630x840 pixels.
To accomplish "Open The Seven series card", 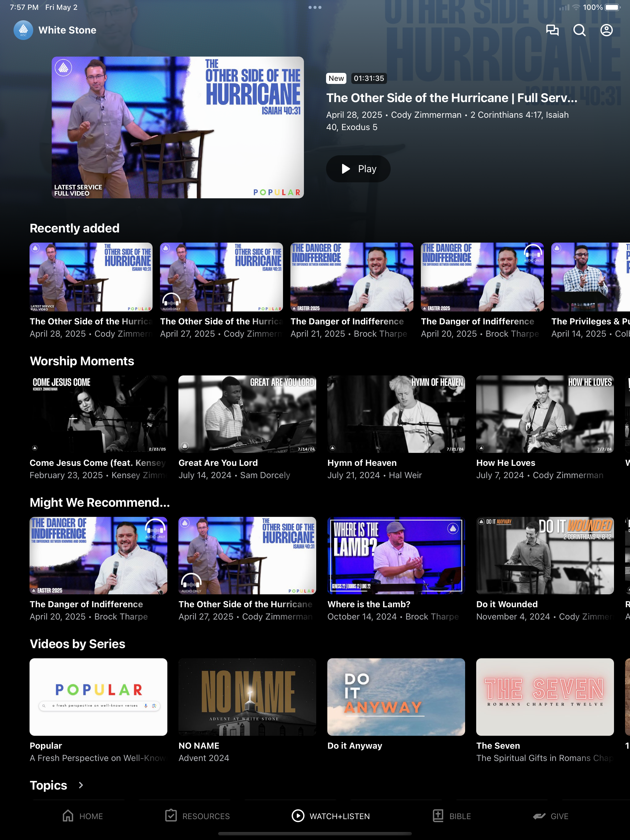I will pyautogui.click(x=545, y=697).
